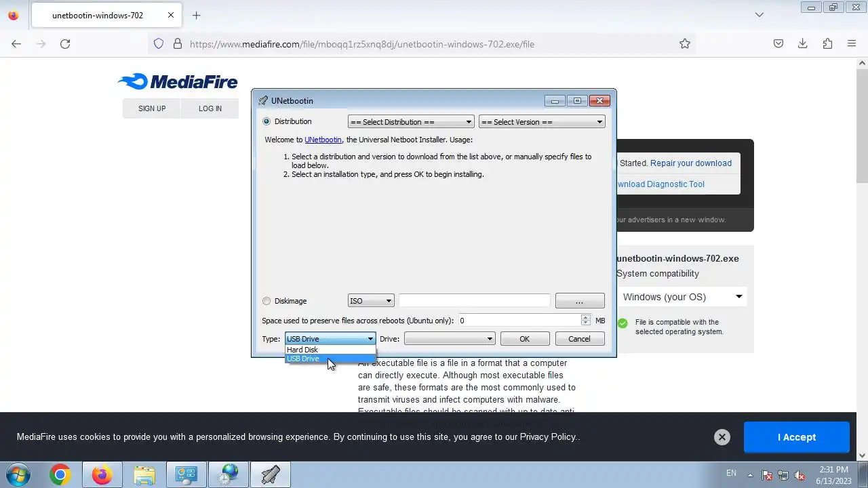Screen dimensions: 868x488
Task: Open the Type combo box showing USB Drive
Action: click(x=330, y=339)
